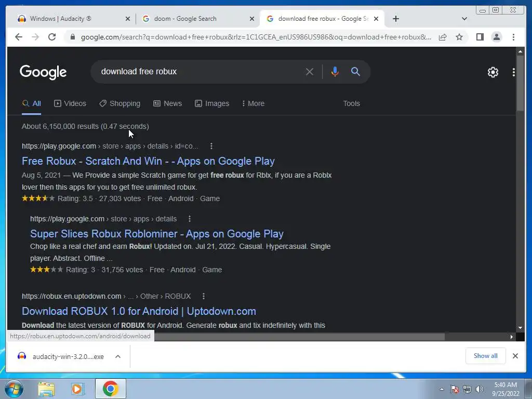Open the Action Center flag icon
Viewport: 532px width, 399px height.
point(454,389)
